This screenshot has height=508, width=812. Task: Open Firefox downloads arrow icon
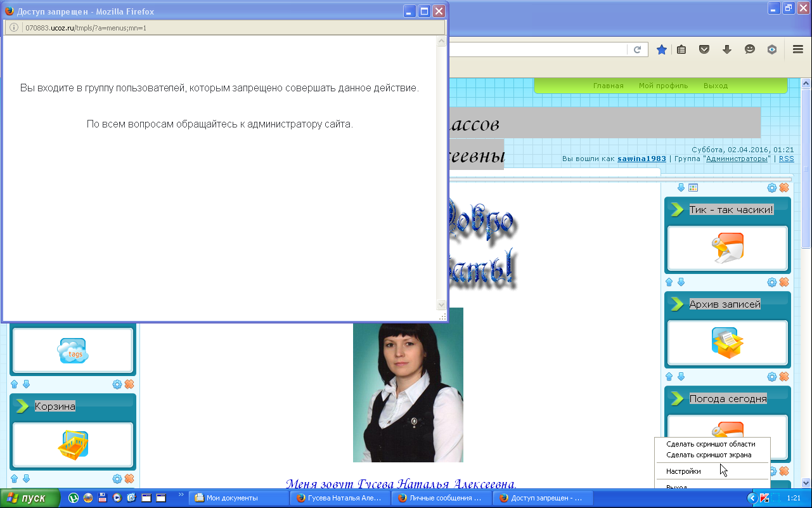pos(727,49)
